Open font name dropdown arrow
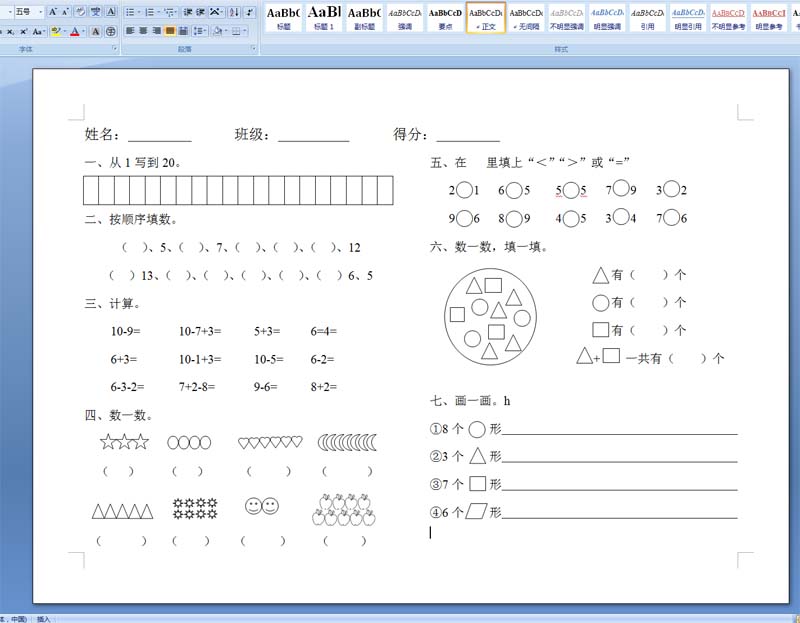Image resolution: width=800 pixels, height=623 pixels. (x=10, y=12)
